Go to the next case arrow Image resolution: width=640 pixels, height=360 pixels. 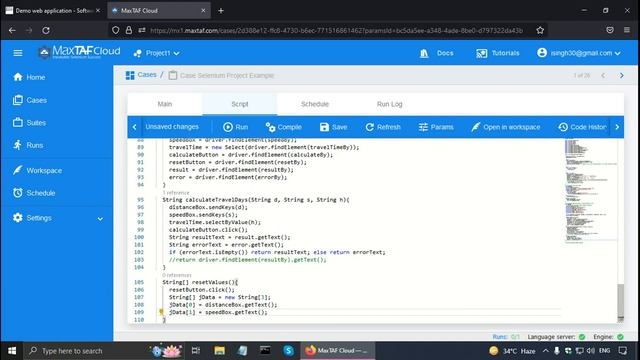pyautogui.click(x=622, y=76)
